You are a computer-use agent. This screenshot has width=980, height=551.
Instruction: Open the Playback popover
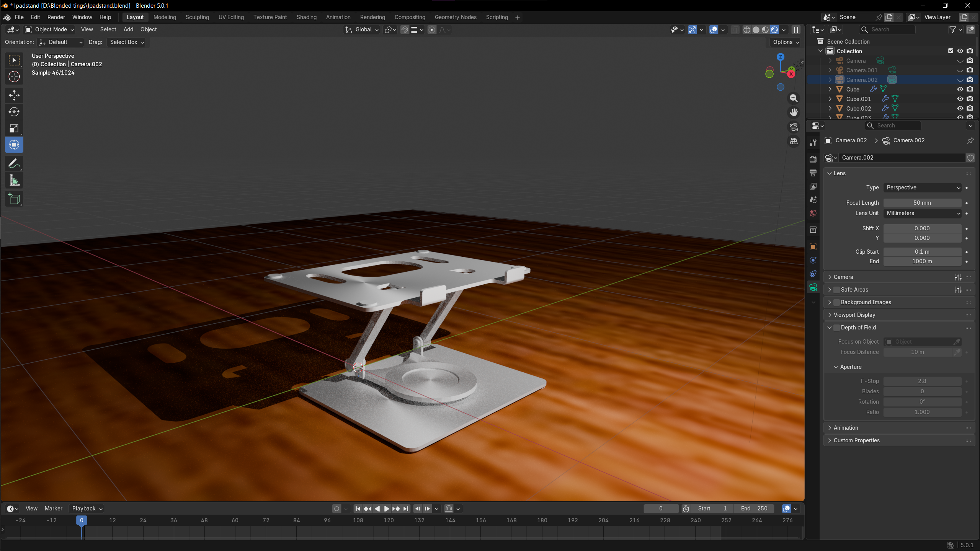click(x=87, y=509)
